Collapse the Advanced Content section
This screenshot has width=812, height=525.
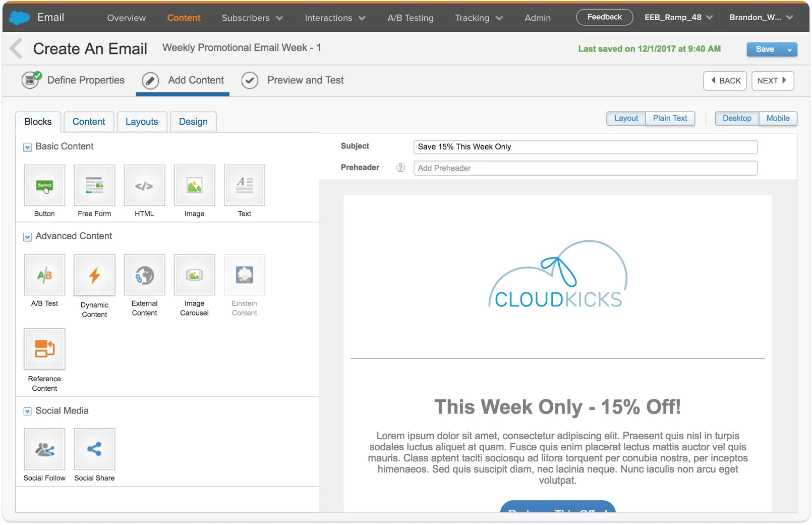pos(28,237)
